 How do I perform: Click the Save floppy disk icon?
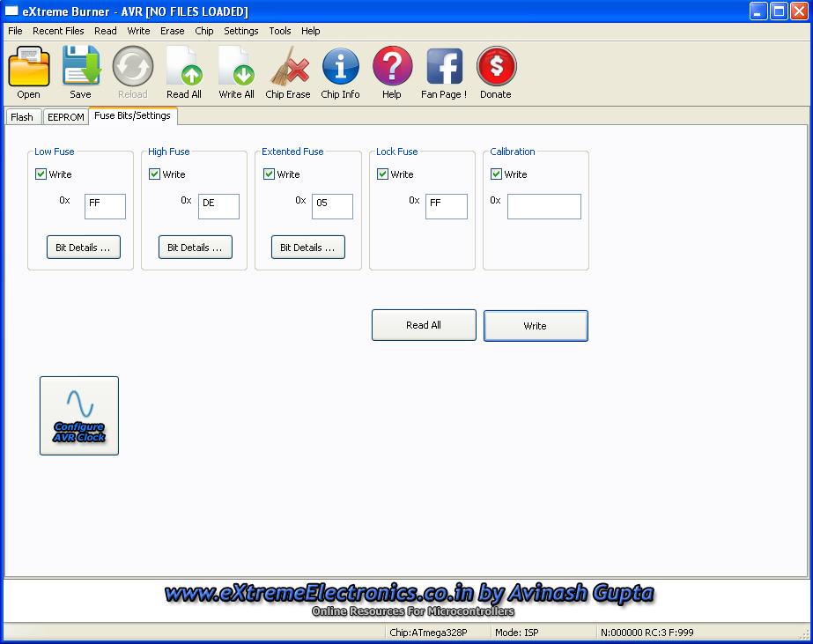click(x=80, y=69)
